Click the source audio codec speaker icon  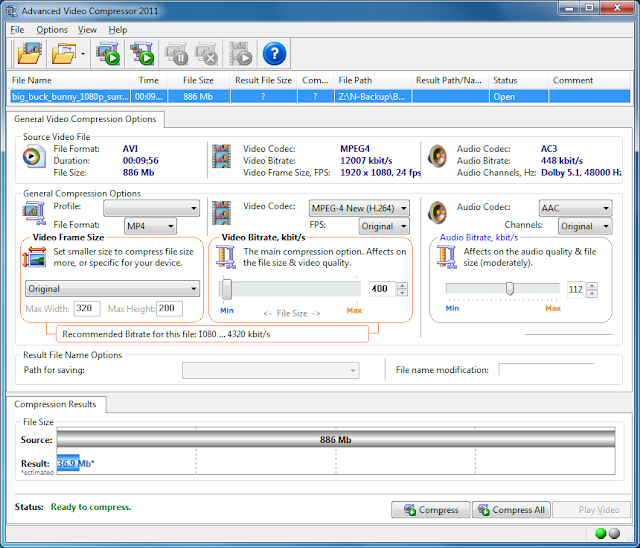[437, 156]
